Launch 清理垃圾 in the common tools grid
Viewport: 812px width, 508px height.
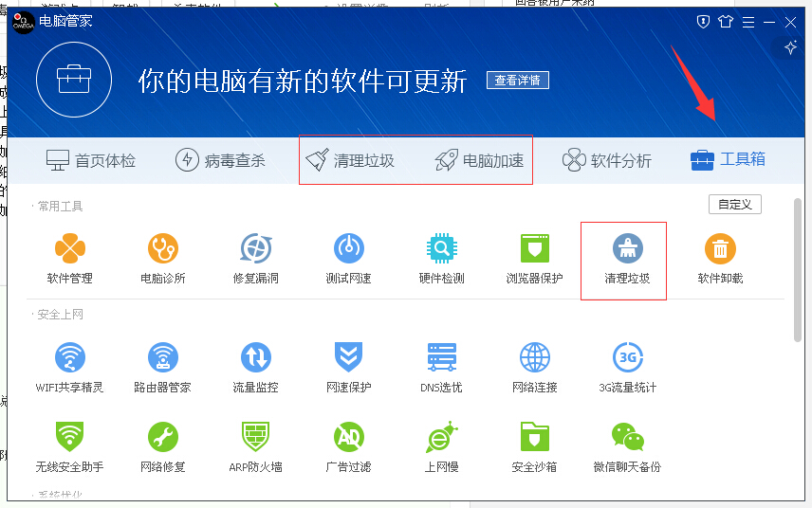(x=627, y=259)
